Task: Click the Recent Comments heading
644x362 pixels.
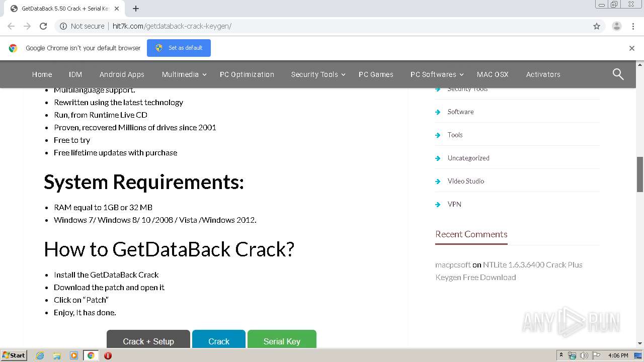Action: (471, 234)
